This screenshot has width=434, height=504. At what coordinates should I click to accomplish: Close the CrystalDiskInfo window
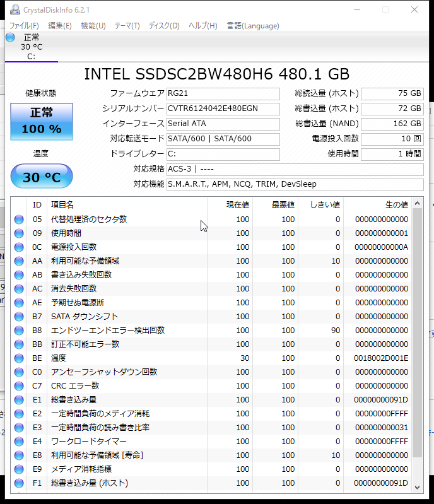(414, 9)
